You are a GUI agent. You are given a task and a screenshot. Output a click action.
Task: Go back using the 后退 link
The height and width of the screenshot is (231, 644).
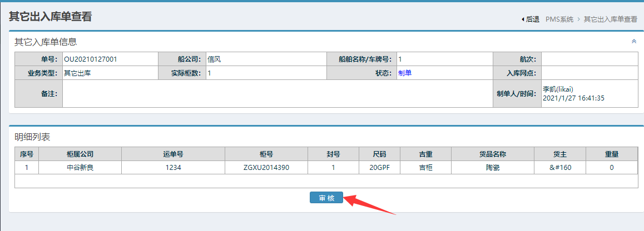coord(531,19)
